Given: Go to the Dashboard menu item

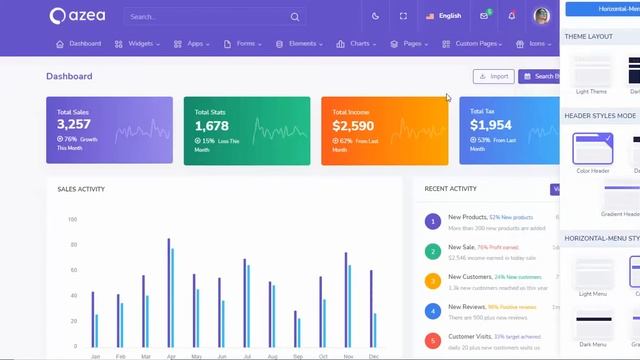Looking at the screenshot, I should [x=79, y=44].
